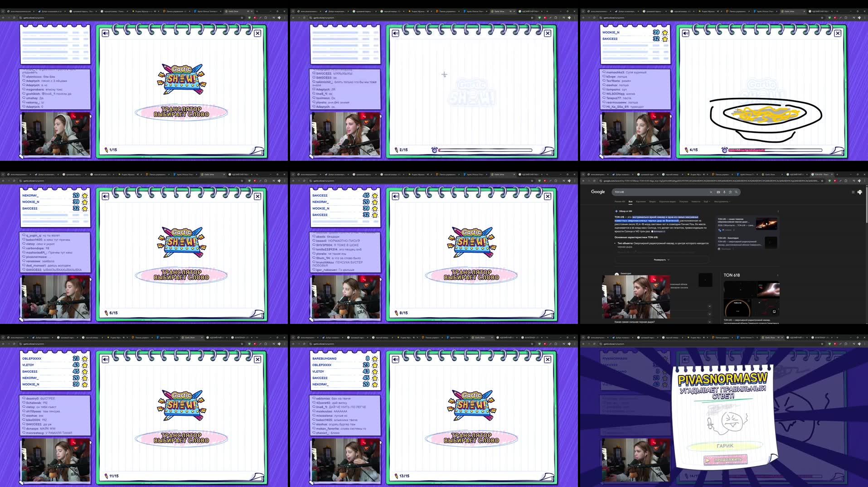Viewport: 868px width, 487px height.
Task: Open the Инструменты dropdown on the results page
Action: pyautogui.click(x=722, y=202)
